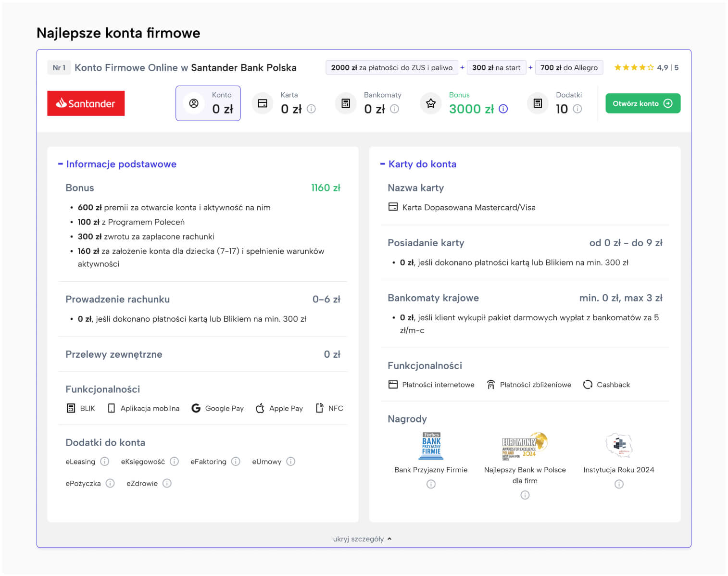Click info icon beside ePożyczka
This screenshot has width=728, height=576.
pos(110,483)
